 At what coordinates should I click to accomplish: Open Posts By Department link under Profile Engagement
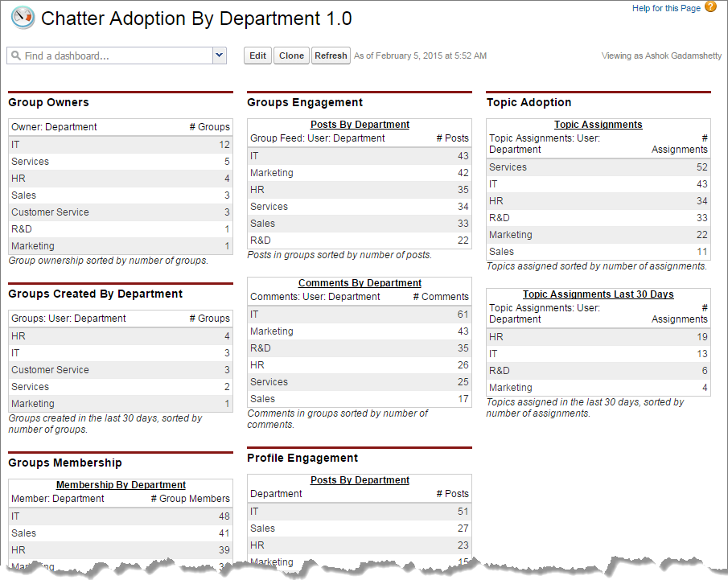click(360, 480)
